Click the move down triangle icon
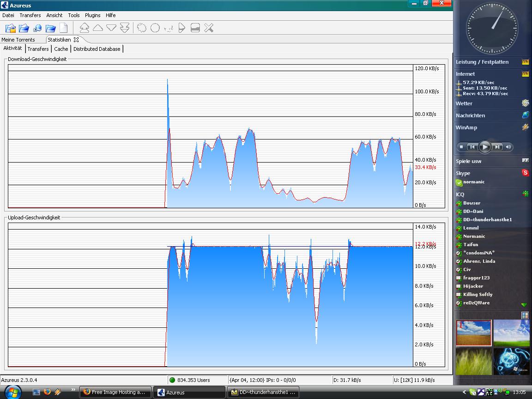Image resolution: width=532 pixels, height=399 pixels. tap(111, 28)
